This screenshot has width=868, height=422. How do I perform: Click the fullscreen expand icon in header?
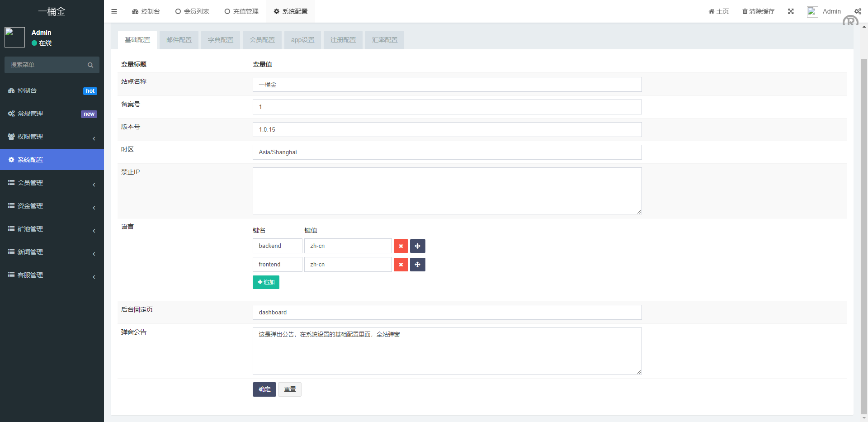click(791, 11)
